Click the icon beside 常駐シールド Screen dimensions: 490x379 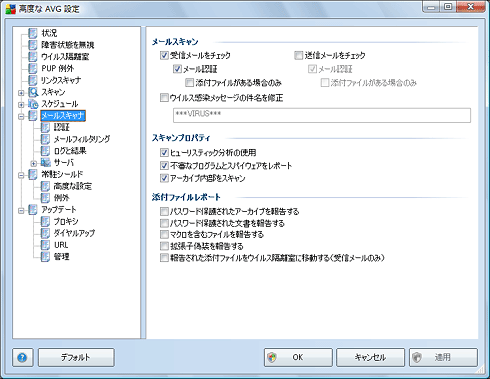coord(33,174)
